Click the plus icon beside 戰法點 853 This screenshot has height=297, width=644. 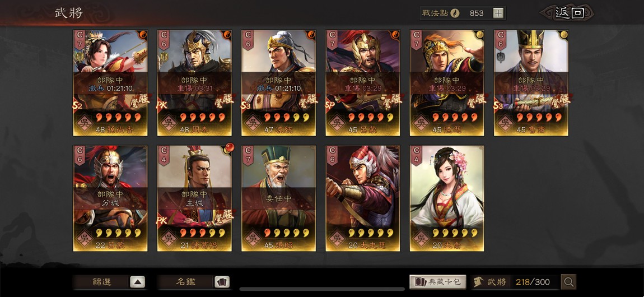tap(498, 13)
